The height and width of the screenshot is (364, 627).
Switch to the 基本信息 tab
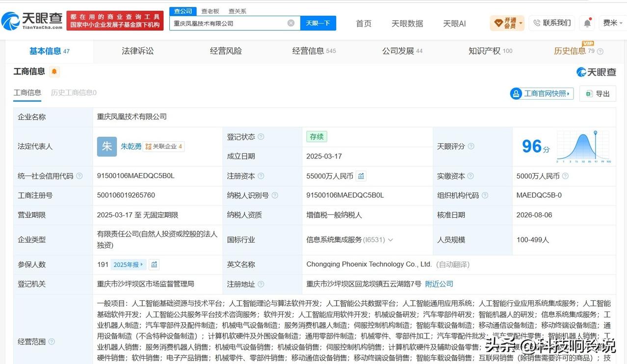tap(49, 51)
